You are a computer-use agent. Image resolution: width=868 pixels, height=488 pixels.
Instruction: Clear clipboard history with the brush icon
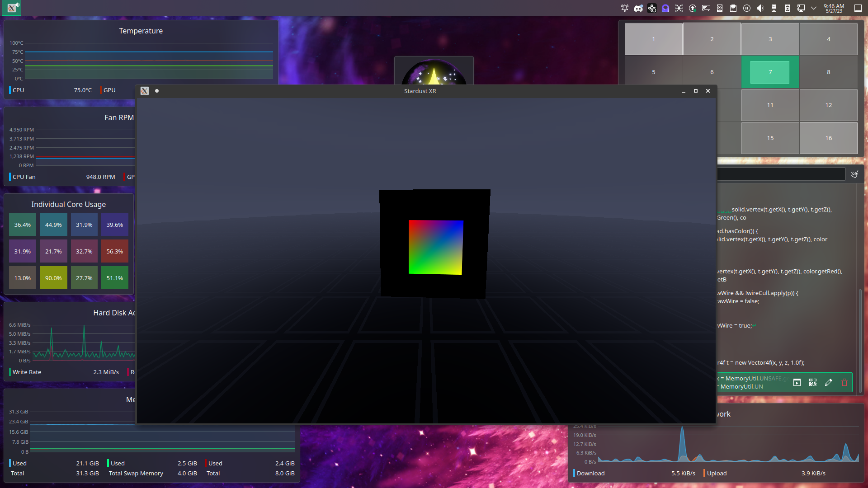click(855, 174)
